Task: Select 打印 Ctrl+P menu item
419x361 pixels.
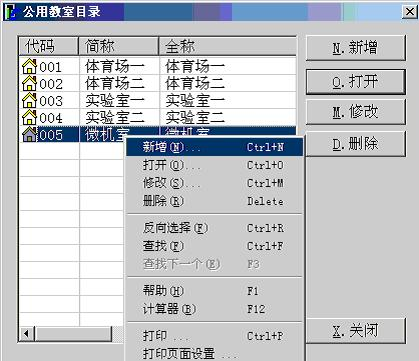Action: [214, 336]
